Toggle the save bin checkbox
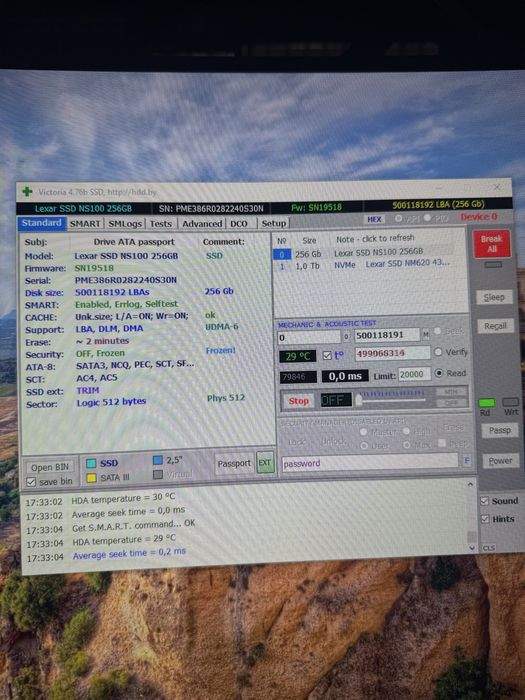 pyautogui.click(x=31, y=482)
